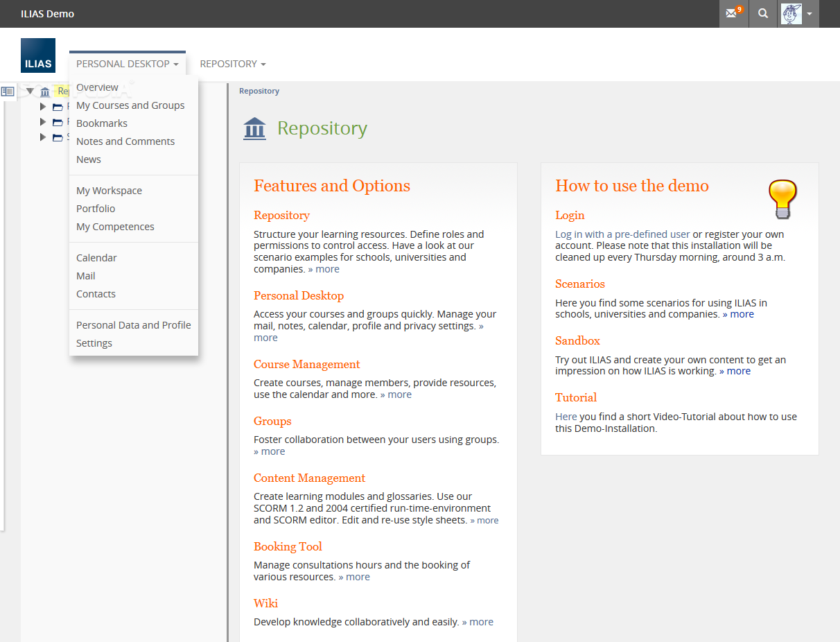The width and height of the screenshot is (840, 642).
Task: Click the topmost folder icon in tree
Action: point(58,107)
